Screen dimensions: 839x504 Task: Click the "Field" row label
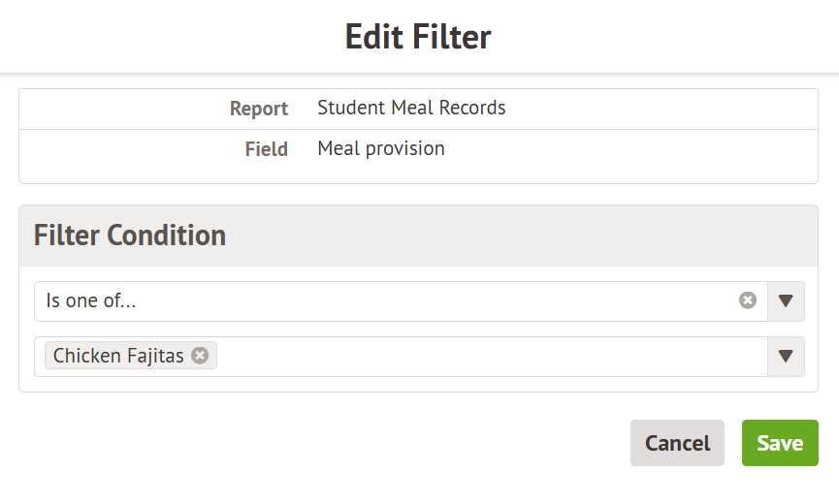[x=267, y=149]
